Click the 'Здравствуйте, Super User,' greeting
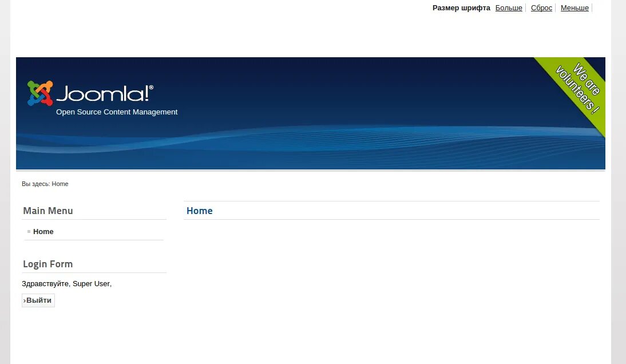 (67, 284)
